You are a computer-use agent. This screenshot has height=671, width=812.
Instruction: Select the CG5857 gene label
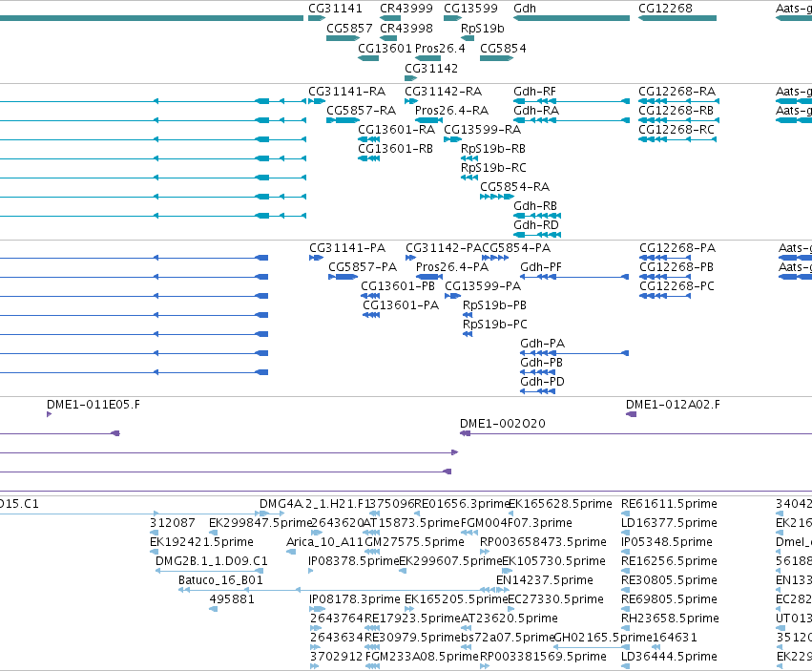point(349,28)
